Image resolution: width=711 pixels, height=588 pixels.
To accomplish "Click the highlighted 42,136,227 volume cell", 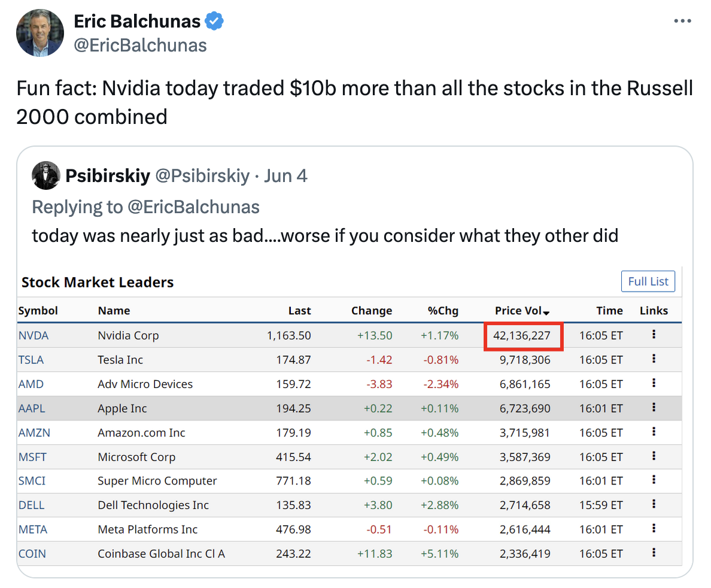I will point(522,335).
